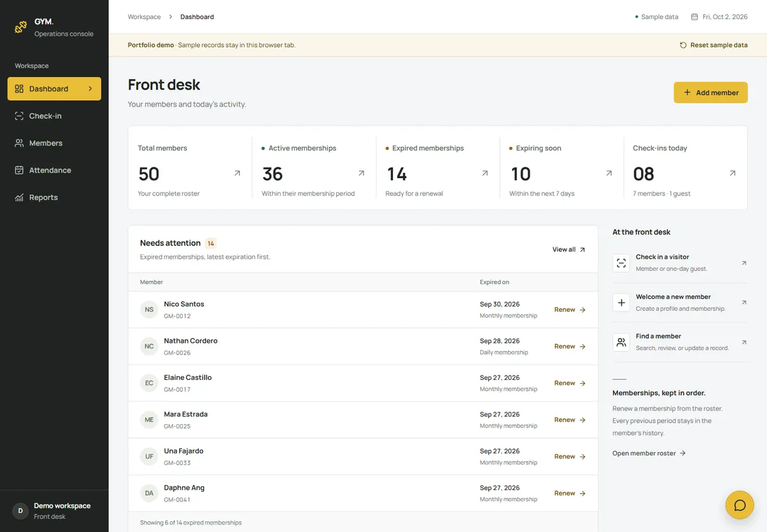Viewport: 767px width, 532px height.
Task: Click the Add member button
Action: coord(711,93)
